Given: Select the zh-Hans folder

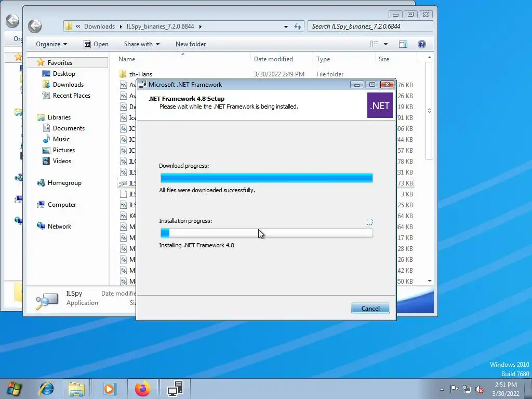Looking at the screenshot, I should point(140,74).
